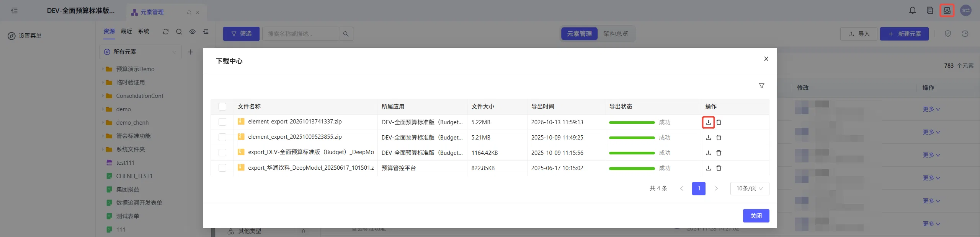
Task: Refresh the 元素管理 tab
Action: point(189,12)
